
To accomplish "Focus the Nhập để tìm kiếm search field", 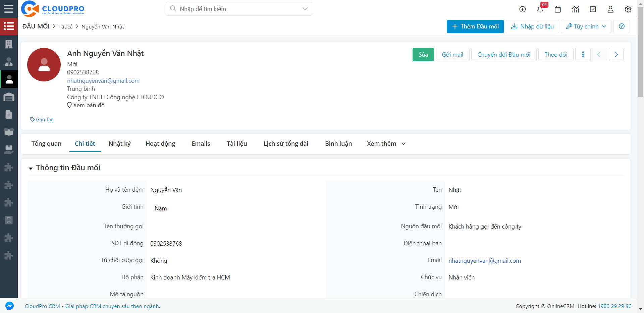I will point(239,9).
